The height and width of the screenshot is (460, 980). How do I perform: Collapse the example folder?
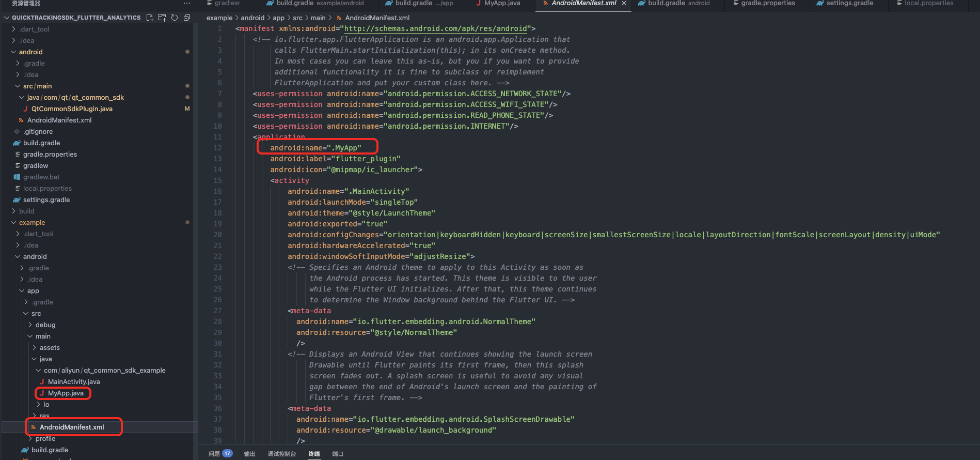click(x=32, y=222)
